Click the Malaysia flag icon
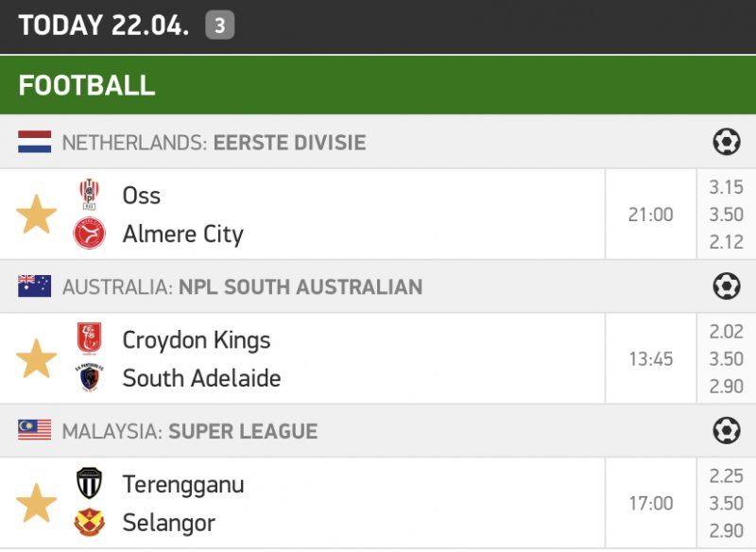The height and width of the screenshot is (552, 756). (x=35, y=431)
